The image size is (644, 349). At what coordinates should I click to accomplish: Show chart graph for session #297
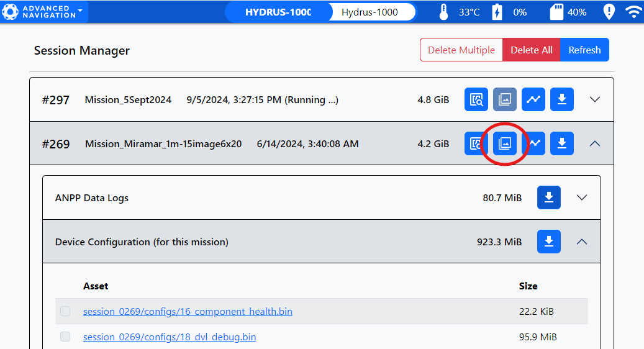533,99
